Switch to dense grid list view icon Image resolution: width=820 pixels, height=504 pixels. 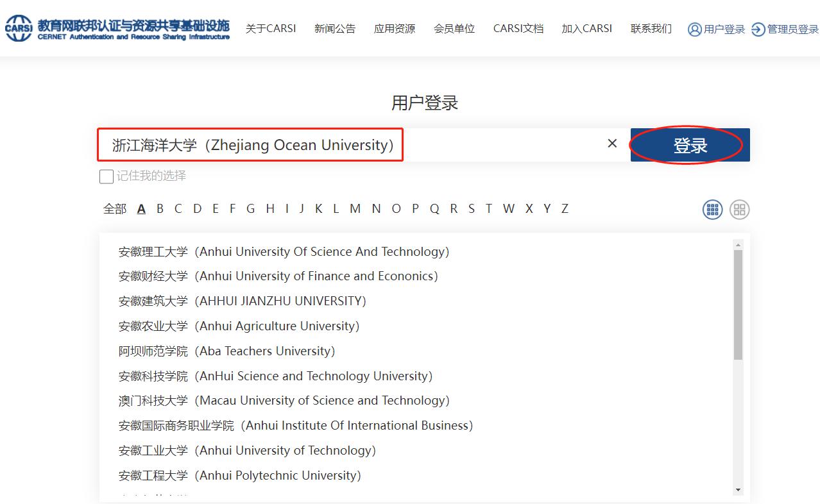point(713,210)
